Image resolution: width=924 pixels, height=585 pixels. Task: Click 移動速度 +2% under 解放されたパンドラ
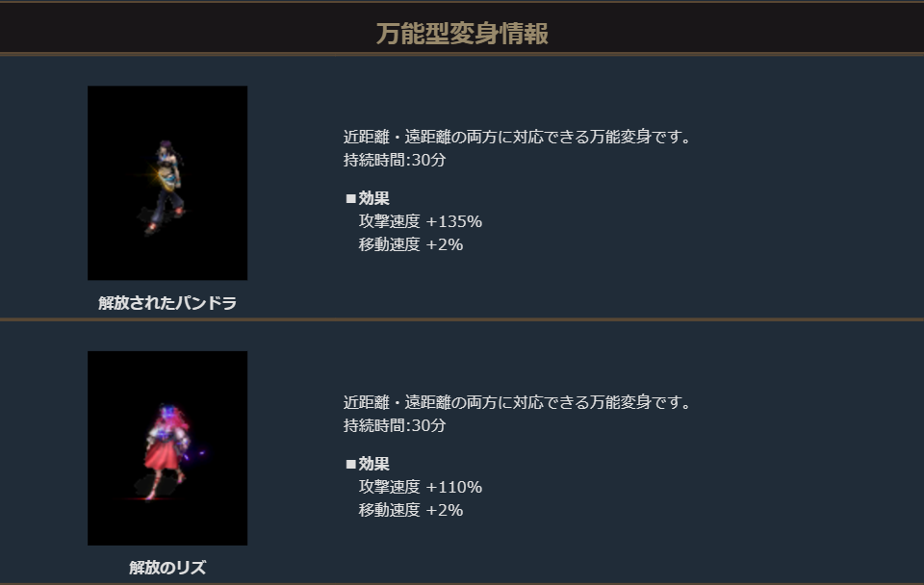[x=410, y=244]
